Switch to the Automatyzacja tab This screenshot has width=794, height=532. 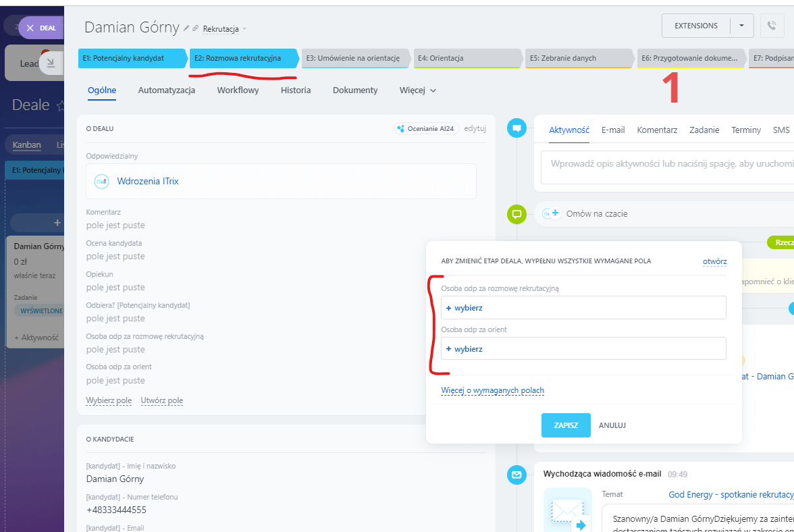coord(166,90)
